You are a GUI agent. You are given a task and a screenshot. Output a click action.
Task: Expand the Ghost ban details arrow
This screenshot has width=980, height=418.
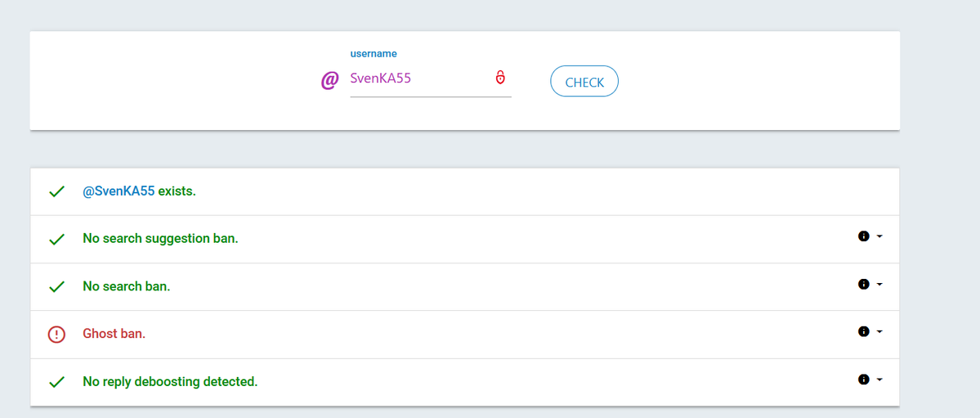tap(879, 331)
